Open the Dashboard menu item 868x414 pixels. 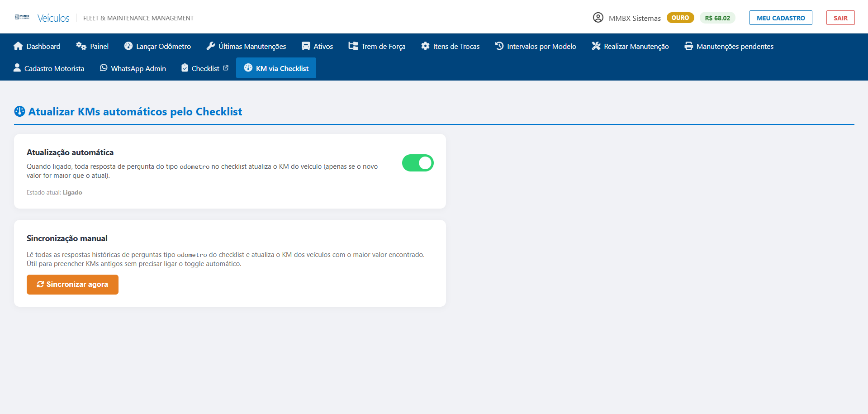pyautogui.click(x=37, y=46)
